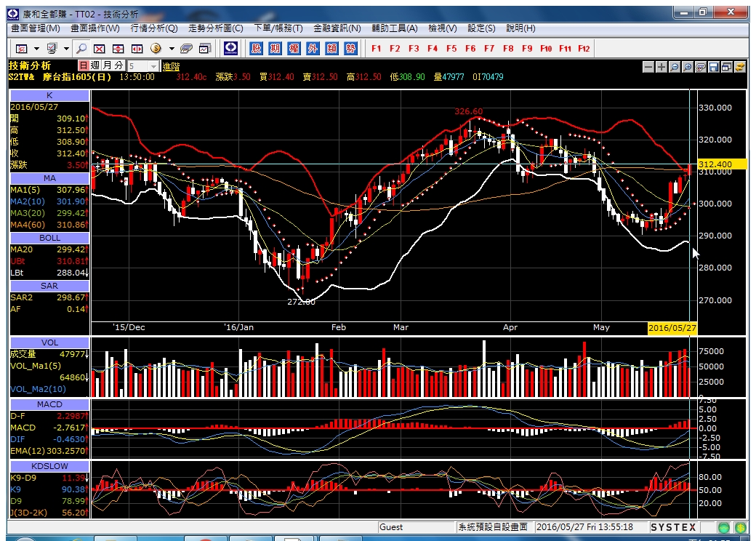Click the vertical split arrows toolbar icon
The width and height of the screenshot is (756, 541).
pyautogui.click(x=118, y=49)
